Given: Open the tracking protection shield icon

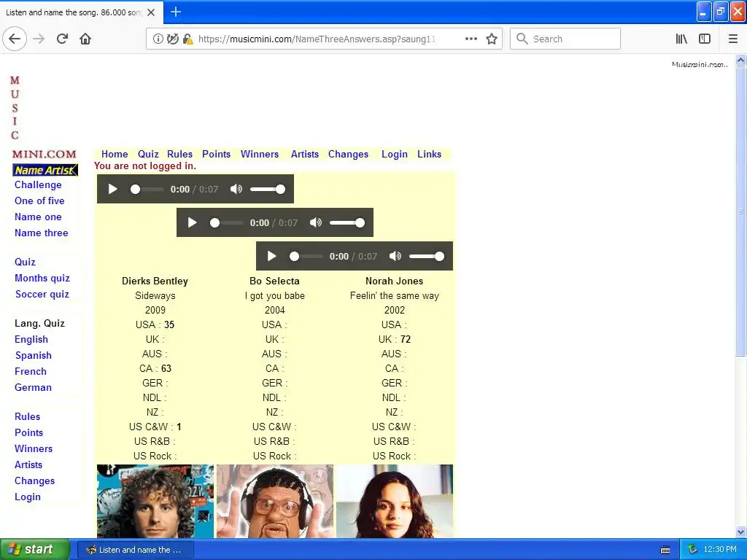Looking at the screenshot, I should [172, 39].
